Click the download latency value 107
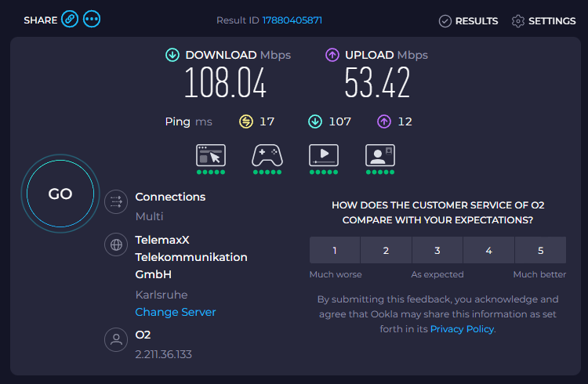This screenshot has width=588, height=384. point(339,121)
